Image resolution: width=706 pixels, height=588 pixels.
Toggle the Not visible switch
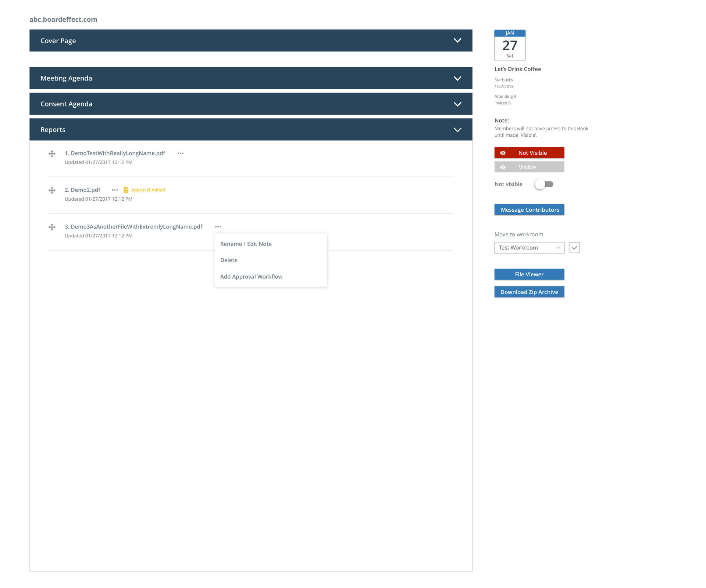click(x=544, y=184)
